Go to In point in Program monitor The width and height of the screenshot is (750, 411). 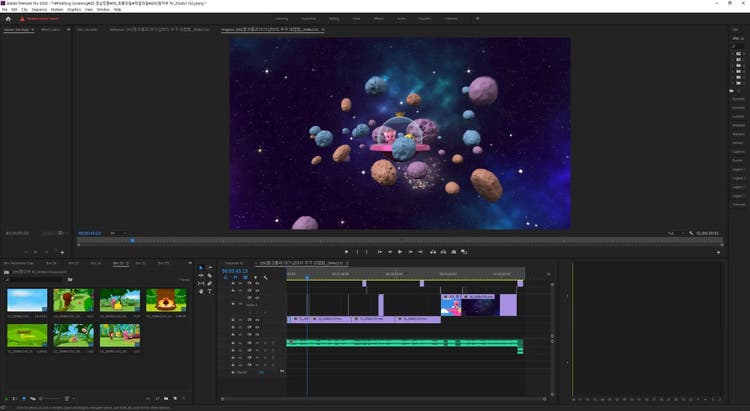[379, 252]
